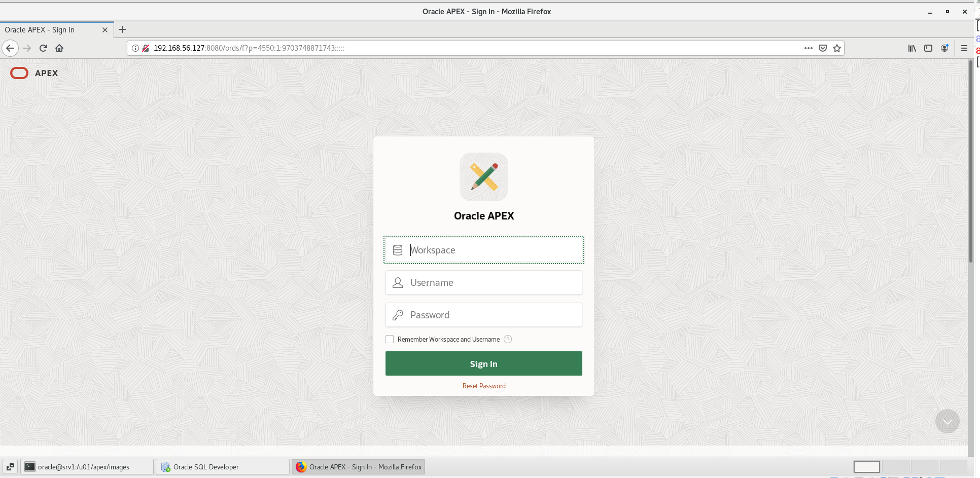980x478 pixels.
Task: Click the pencil and ruler app icon
Action: coord(484,177)
